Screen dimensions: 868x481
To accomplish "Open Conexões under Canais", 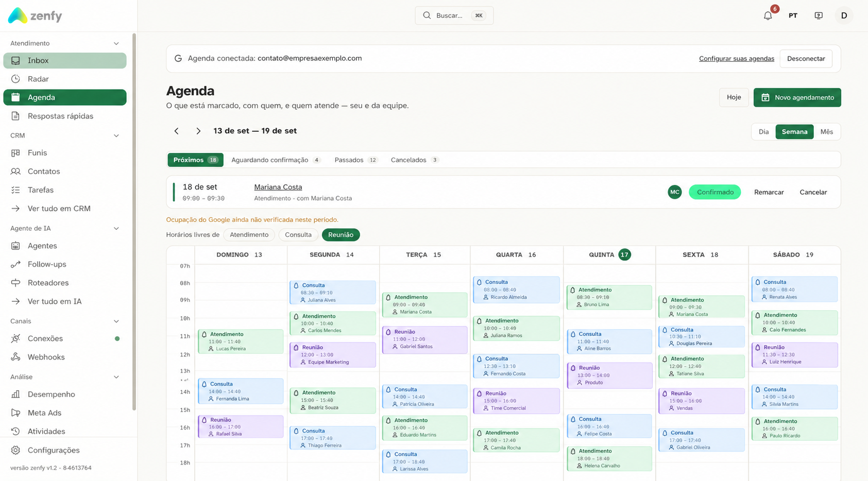I will tap(65, 338).
